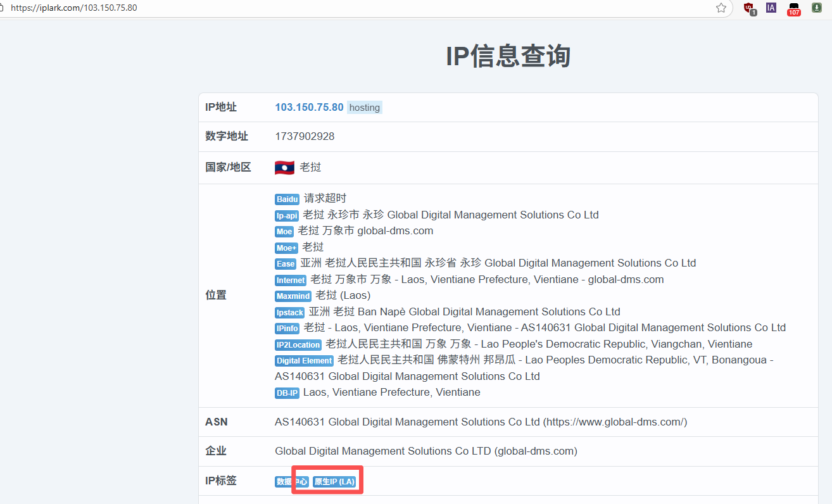Click the extension showing the 107 badge
This screenshot has height=504, width=832.
[x=793, y=9]
